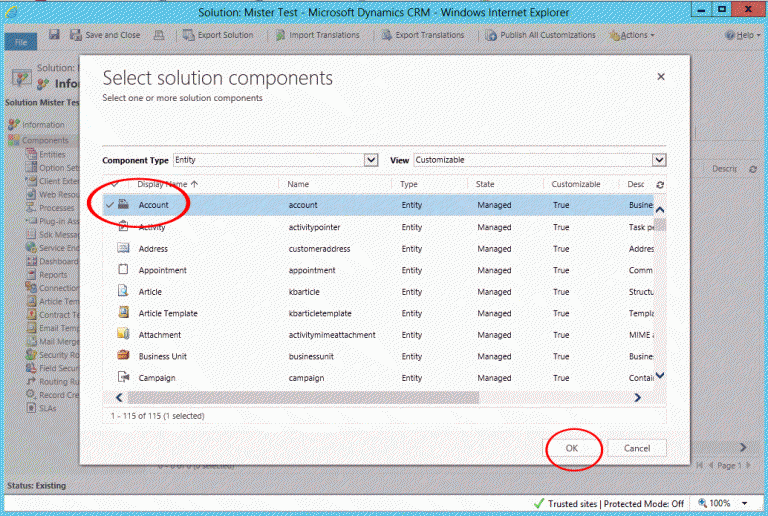Click the Article Template entity icon

click(x=123, y=312)
